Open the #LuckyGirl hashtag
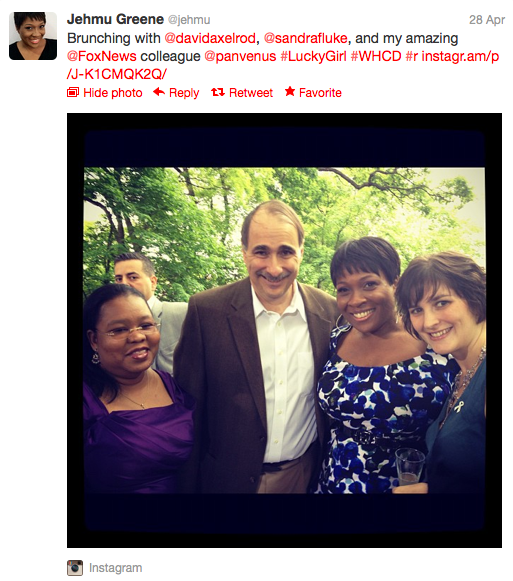513x581 pixels. click(x=314, y=56)
